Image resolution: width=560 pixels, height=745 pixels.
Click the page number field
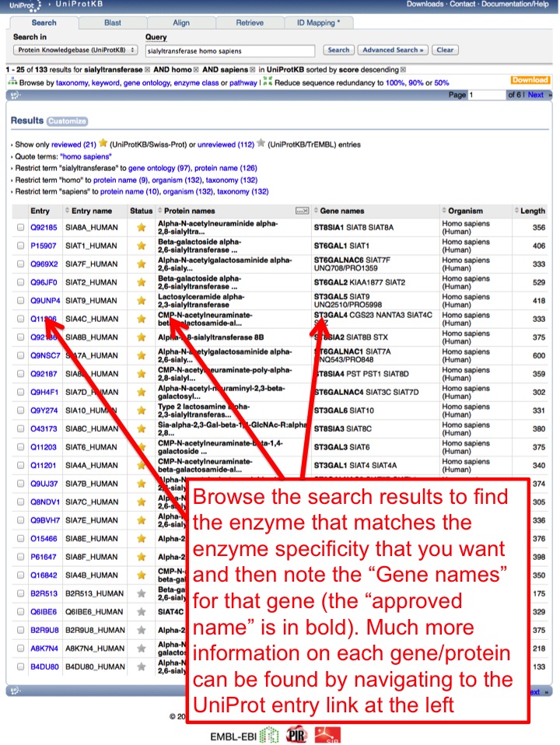pyautogui.click(x=487, y=95)
